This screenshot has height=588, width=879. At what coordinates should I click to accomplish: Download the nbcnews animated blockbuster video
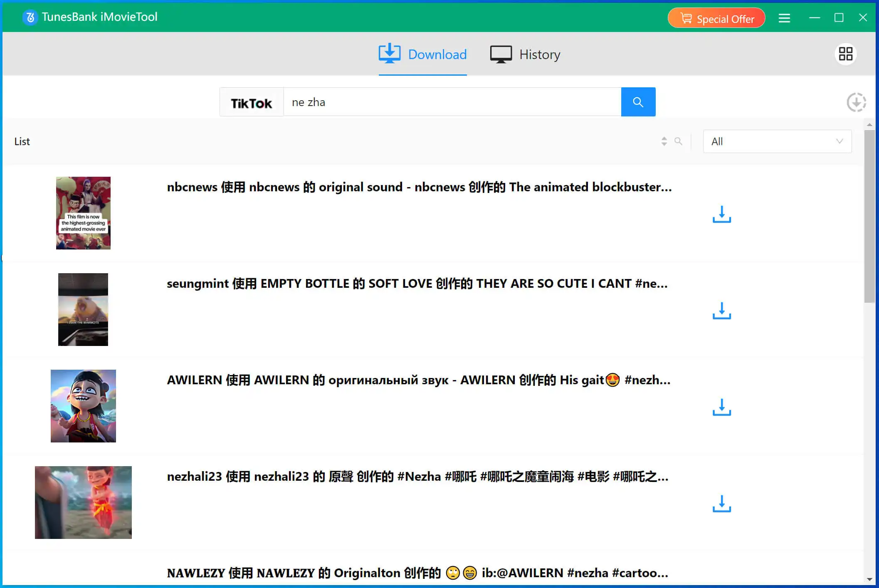point(722,214)
